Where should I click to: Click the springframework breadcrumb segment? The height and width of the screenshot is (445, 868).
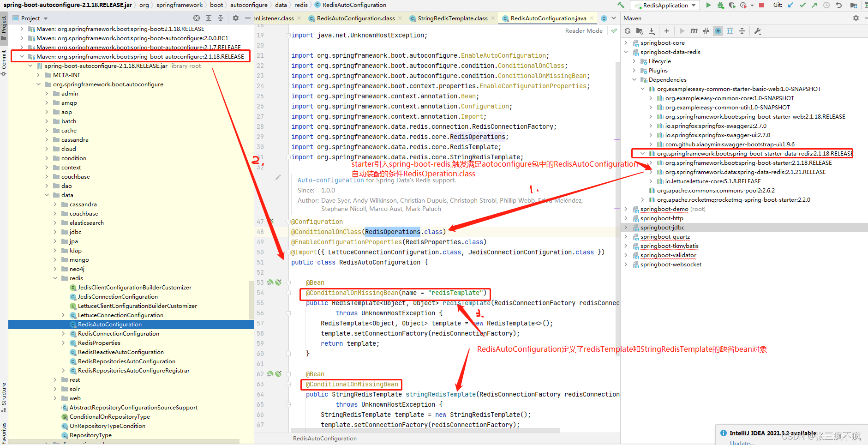[x=180, y=5]
